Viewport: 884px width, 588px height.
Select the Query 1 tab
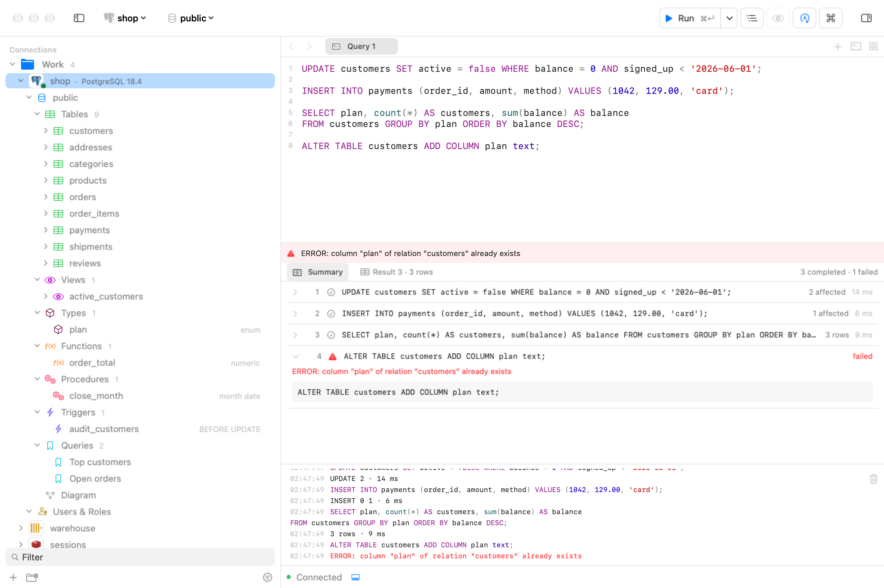tap(361, 47)
